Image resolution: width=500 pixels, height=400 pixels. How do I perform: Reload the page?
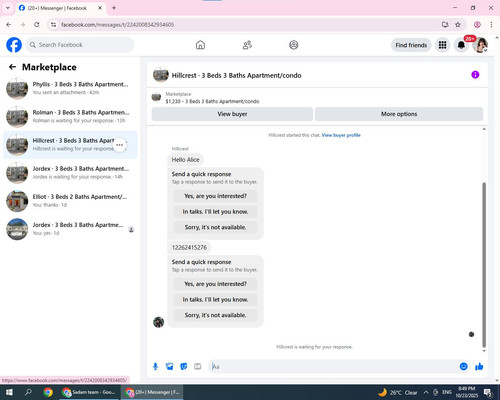tap(37, 25)
